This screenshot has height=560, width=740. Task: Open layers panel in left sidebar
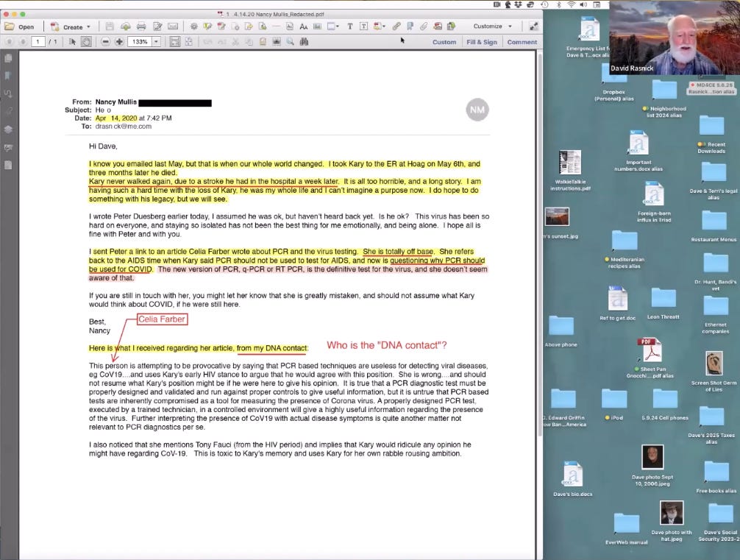click(x=8, y=130)
